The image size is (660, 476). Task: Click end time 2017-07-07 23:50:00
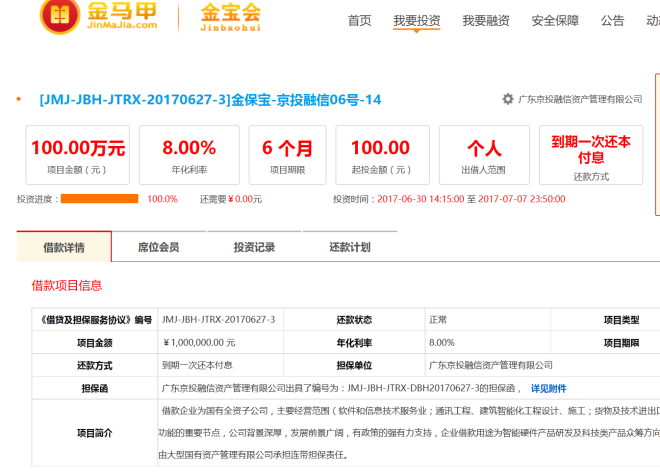(x=522, y=199)
